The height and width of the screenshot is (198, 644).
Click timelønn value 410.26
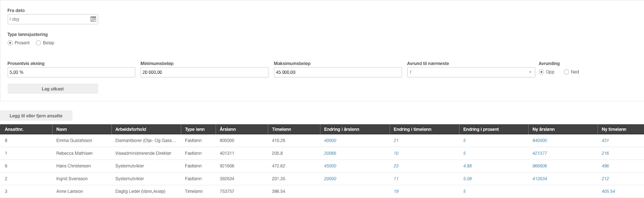pos(279,141)
